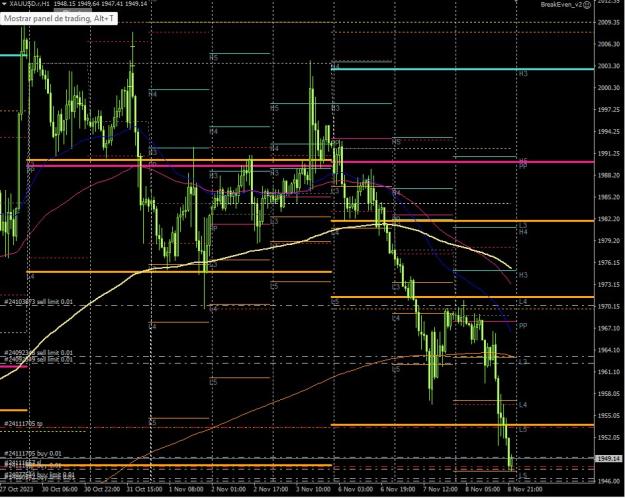Screen dimensions: 625x498
Task: Click the 1964.10 price scale label
Action: (609, 350)
